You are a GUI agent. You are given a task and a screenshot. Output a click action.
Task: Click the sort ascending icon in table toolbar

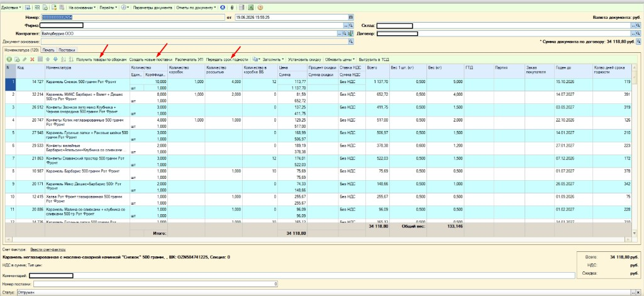pos(64,60)
